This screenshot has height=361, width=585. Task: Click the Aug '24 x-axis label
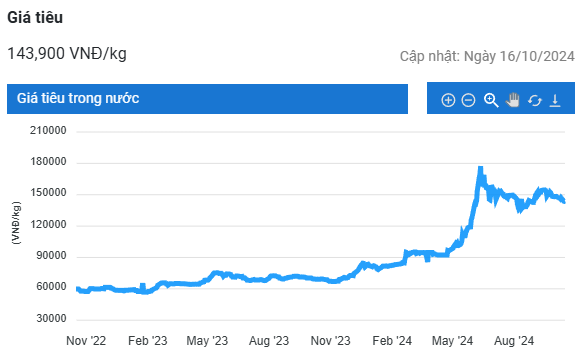click(514, 341)
